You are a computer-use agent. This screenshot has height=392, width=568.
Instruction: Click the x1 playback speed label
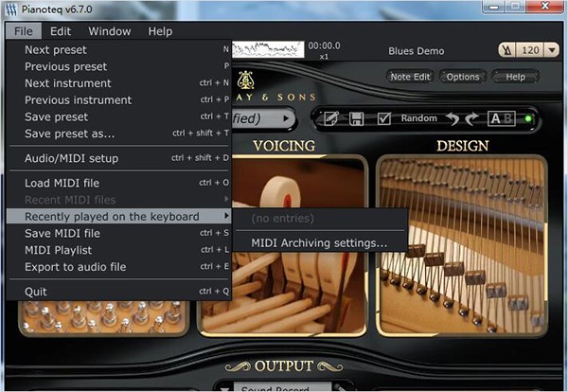[x=324, y=57]
